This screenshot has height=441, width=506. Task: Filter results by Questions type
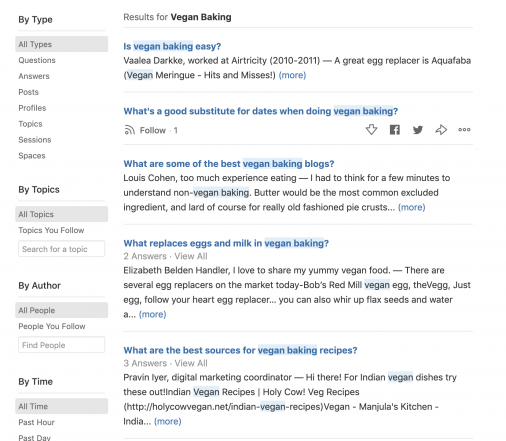coord(37,60)
